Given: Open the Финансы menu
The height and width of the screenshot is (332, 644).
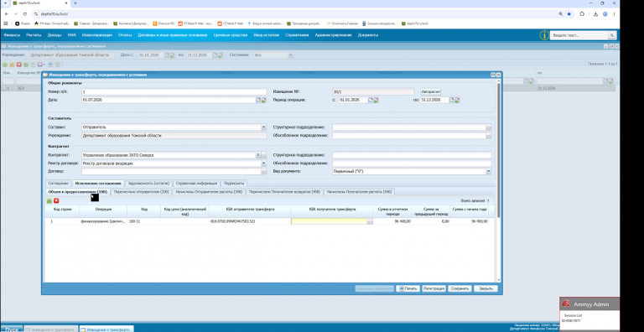Looking at the screenshot, I should point(12,35).
